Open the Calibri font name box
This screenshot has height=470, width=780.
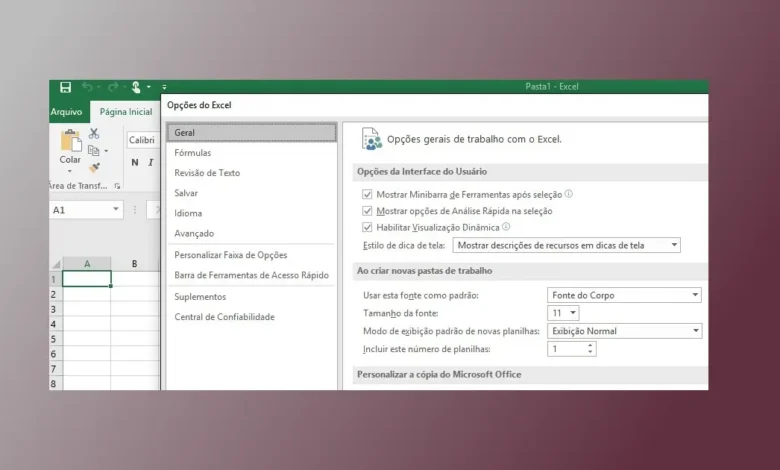143,140
